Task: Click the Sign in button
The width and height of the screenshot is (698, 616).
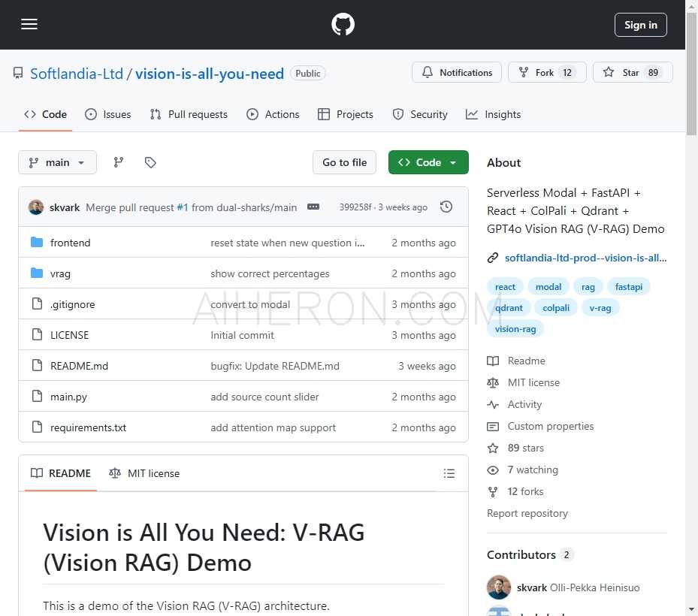Action: 640,25
